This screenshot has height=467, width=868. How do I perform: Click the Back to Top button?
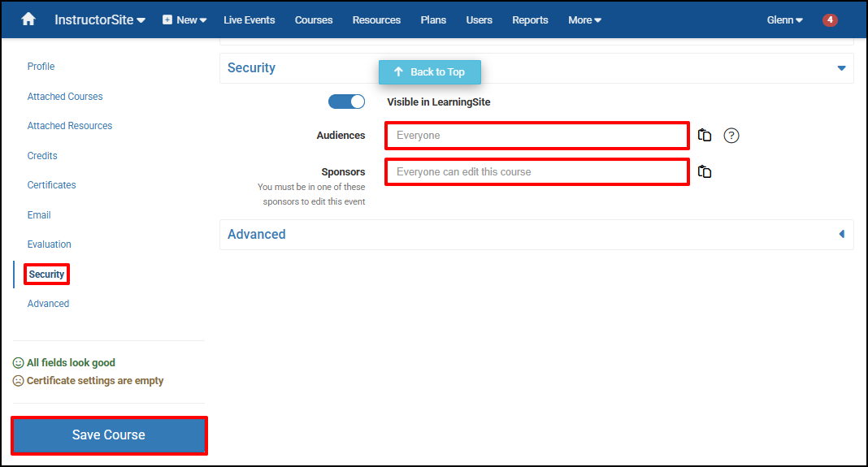point(430,72)
